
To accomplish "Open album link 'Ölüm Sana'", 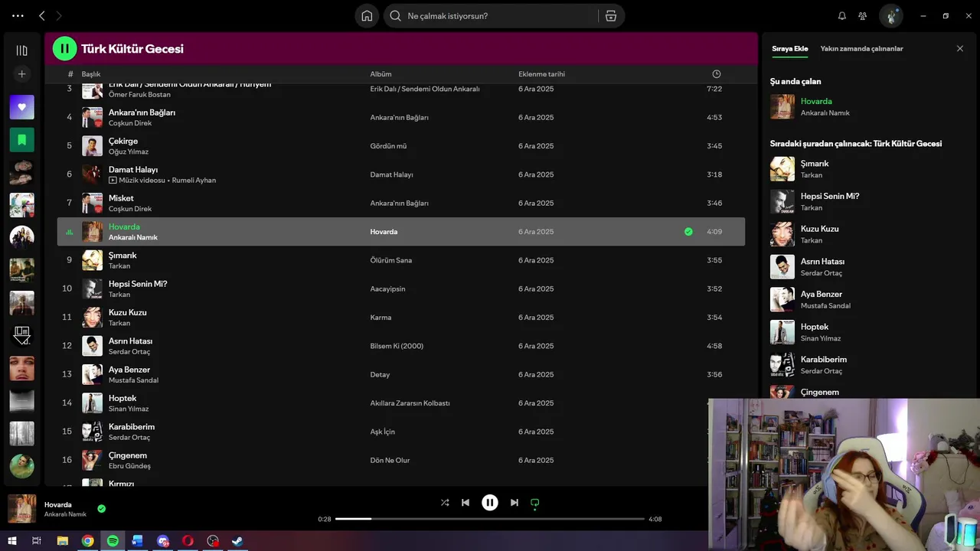I will 391,260.
